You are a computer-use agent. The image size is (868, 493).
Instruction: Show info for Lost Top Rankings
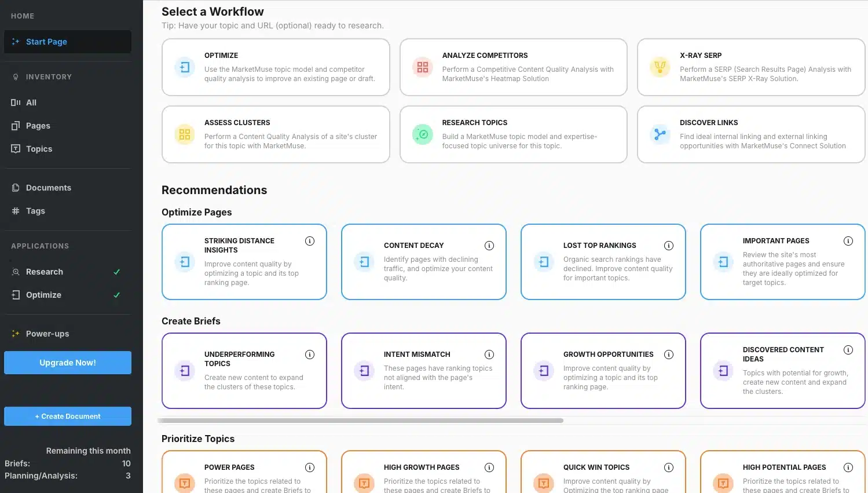(x=669, y=246)
